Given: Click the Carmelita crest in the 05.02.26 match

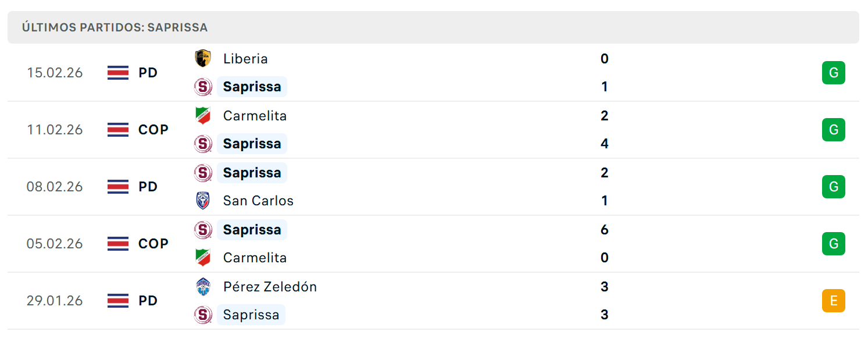Looking at the screenshot, I should 202,258.
